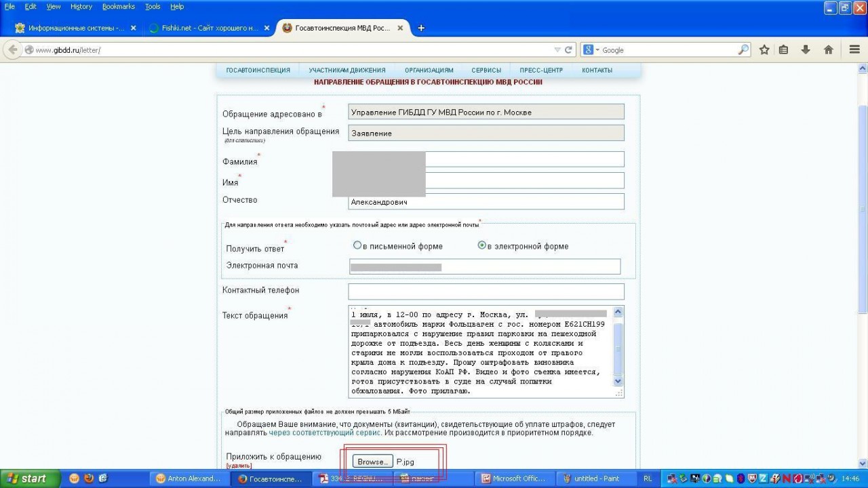The image size is (868, 488).
Task: Open the КОНТАКТЫ site menu item
Action: point(597,70)
